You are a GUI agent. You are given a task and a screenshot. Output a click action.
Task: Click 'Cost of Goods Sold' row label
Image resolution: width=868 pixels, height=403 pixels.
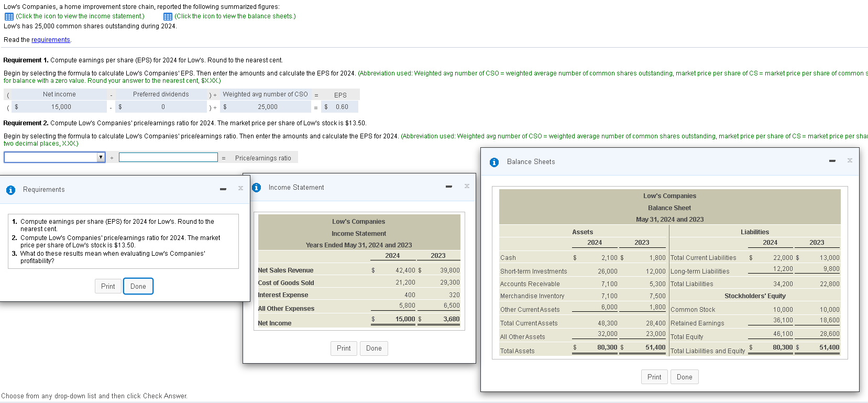[286, 283]
